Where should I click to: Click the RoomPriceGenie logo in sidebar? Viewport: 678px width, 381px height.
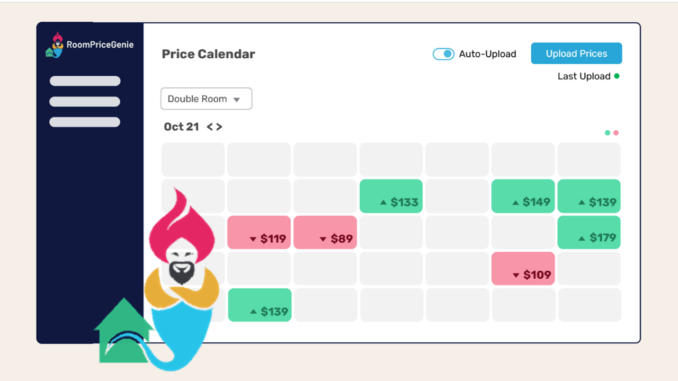coord(90,45)
